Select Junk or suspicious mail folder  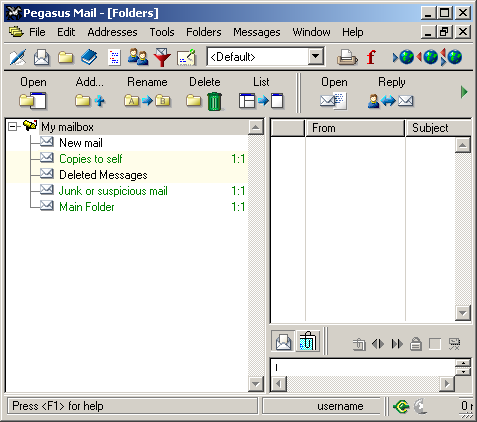(x=113, y=191)
